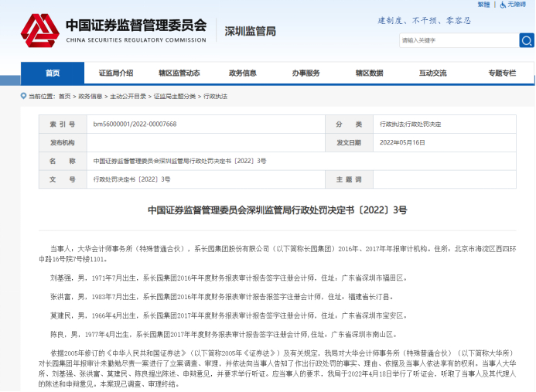Go to 政务信息 in the breadcrumb trail
Image resolution: width=536 pixels, height=392 pixels.
coord(90,97)
